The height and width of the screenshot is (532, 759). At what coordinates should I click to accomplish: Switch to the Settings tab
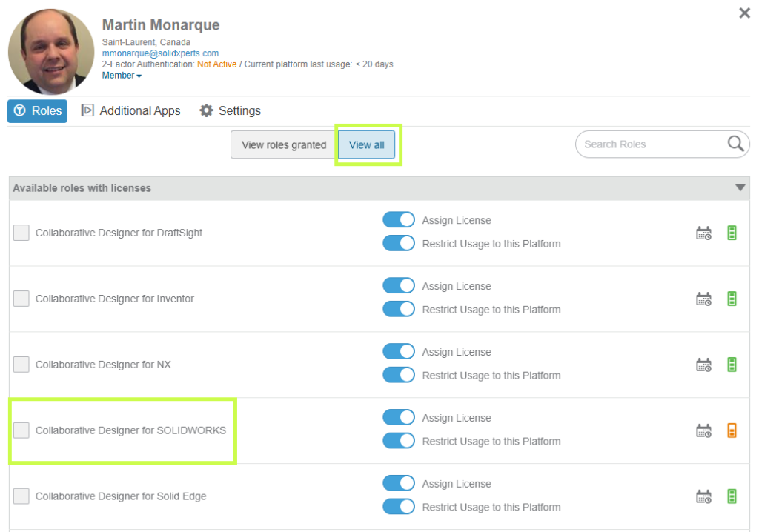click(230, 111)
